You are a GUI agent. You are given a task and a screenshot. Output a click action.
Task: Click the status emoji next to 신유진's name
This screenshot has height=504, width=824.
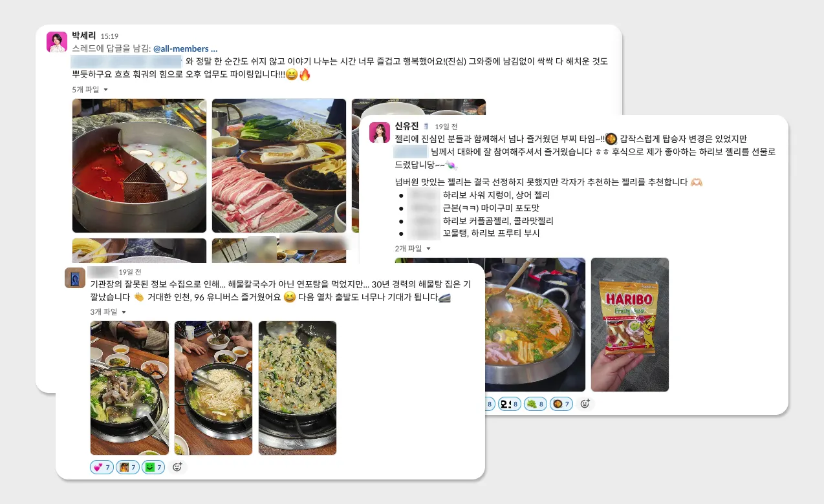(x=426, y=127)
